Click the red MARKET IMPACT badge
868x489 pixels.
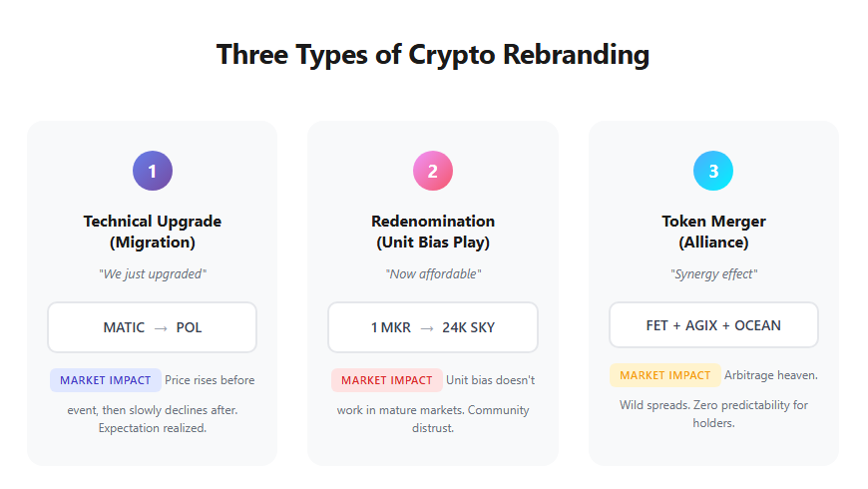point(387,380)
